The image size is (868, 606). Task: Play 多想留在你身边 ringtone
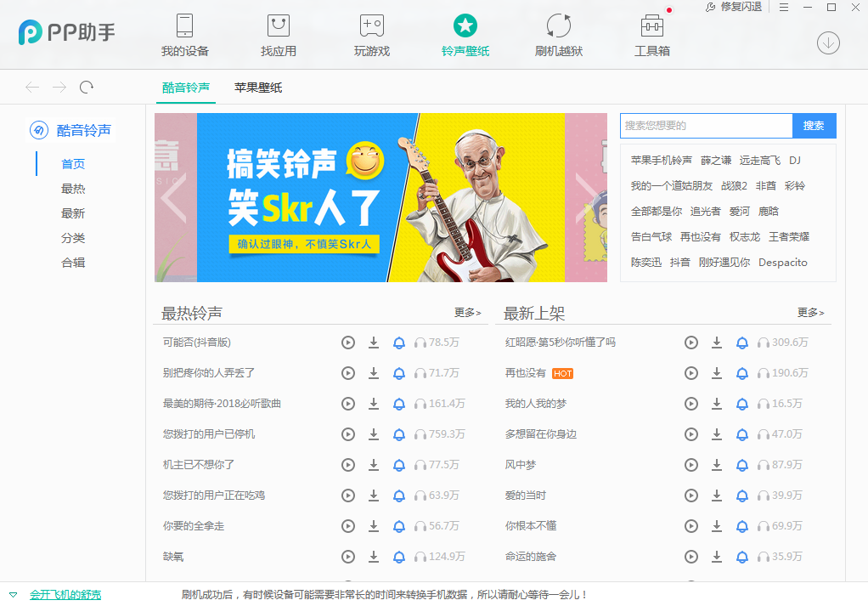pos(691,434)
